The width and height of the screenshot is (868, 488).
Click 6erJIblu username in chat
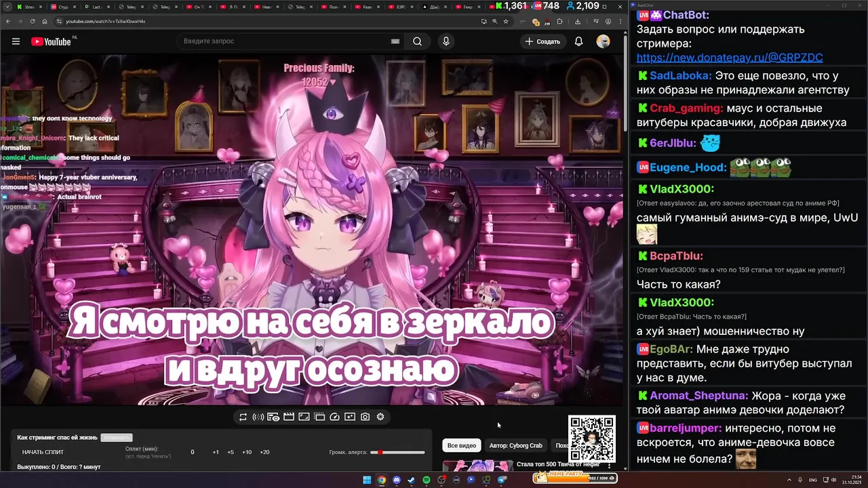[672, 143]
